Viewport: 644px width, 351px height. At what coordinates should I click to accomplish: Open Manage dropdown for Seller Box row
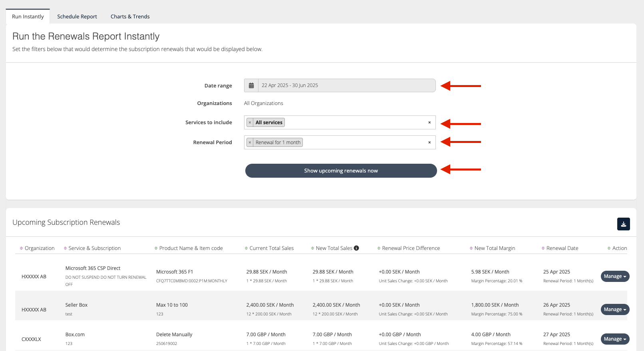pos(615,309)
